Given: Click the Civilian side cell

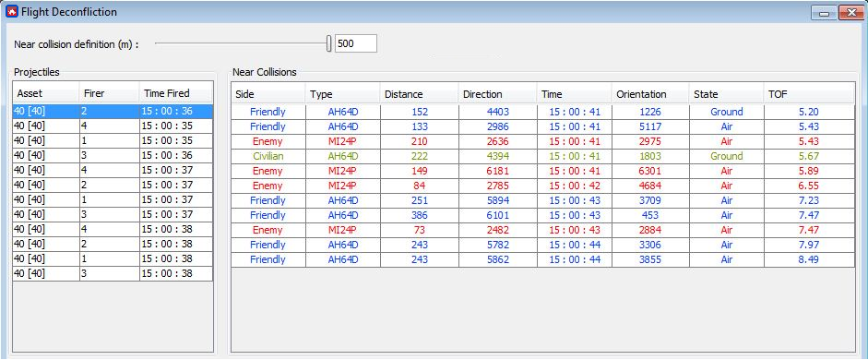Looking at the screenshot, I should [268, 156].
